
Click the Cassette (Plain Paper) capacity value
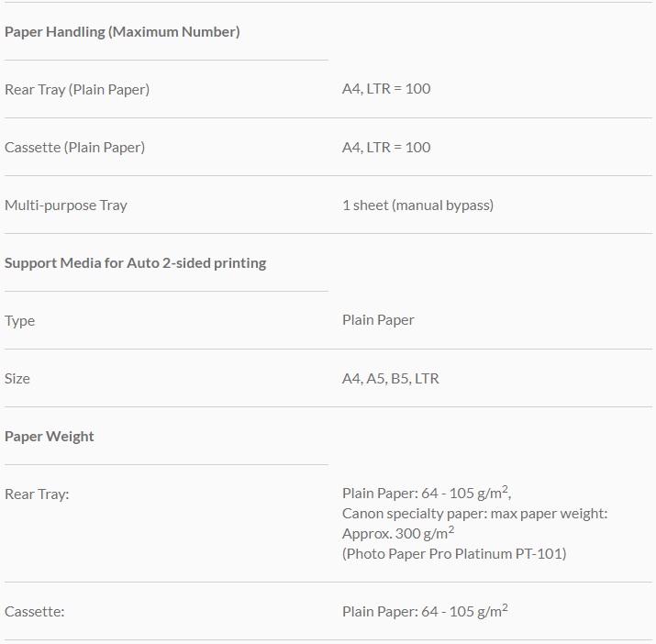click(386, 147)
